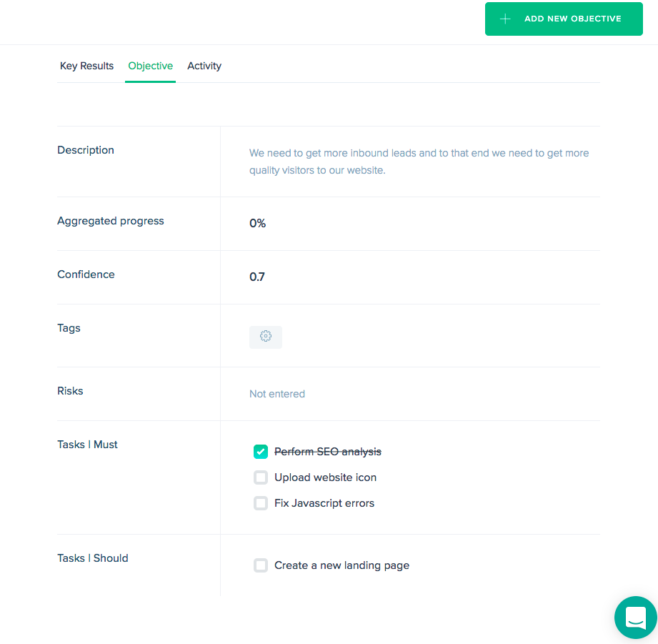
Task: Check the Fix Javascript errors task
Action: [261, 503]
